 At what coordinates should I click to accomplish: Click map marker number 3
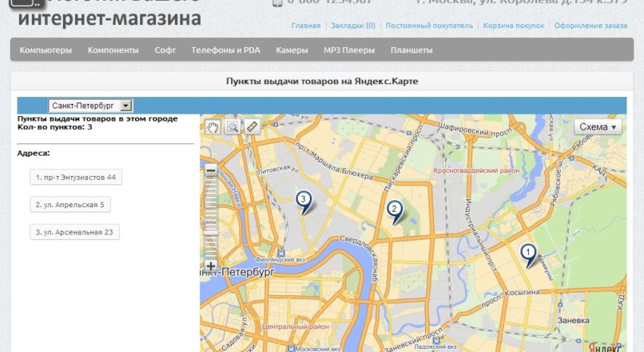point(303,200)
